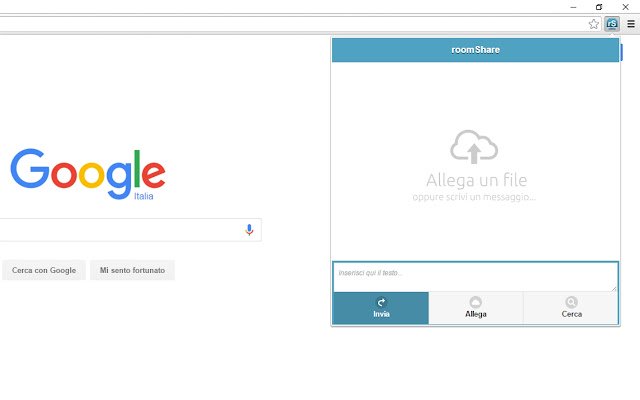Close the browser window
Screen dimensions: 640x400
tap(625, 7)
